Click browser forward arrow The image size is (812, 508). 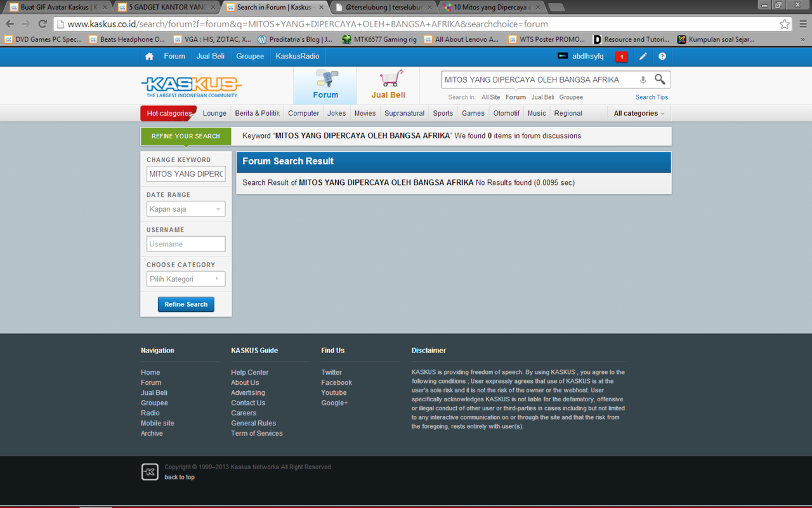26,24
